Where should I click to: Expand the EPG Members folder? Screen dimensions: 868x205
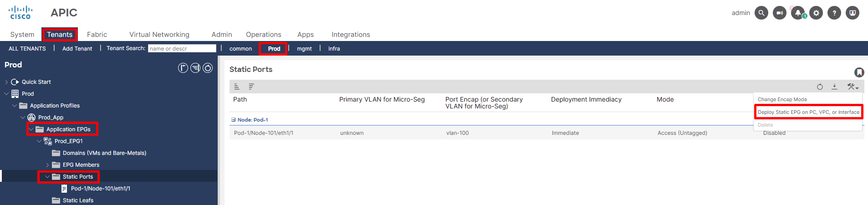click(47, 165)
